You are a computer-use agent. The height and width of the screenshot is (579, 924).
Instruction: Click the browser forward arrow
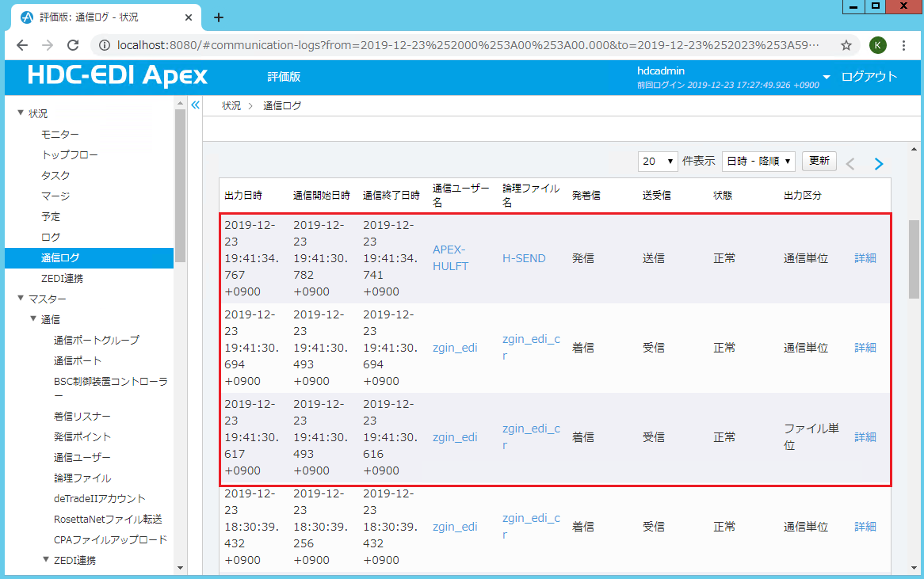48,45
